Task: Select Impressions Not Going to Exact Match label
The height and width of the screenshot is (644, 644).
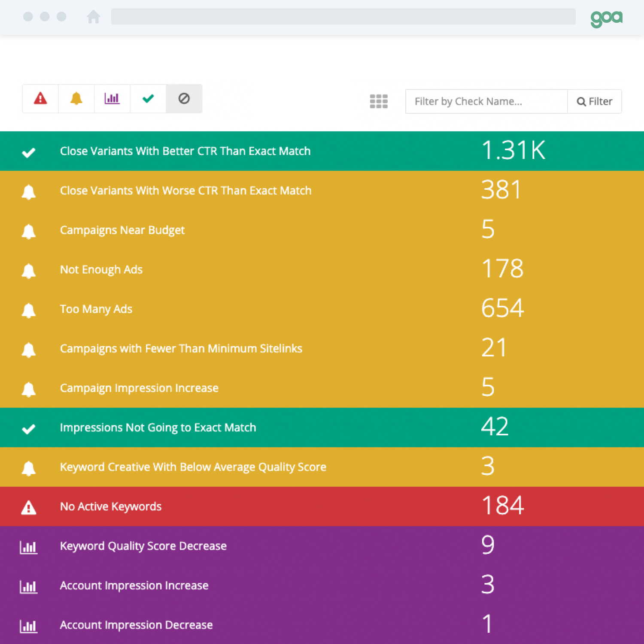Action: pyautogui.click(x=158, y=428)
